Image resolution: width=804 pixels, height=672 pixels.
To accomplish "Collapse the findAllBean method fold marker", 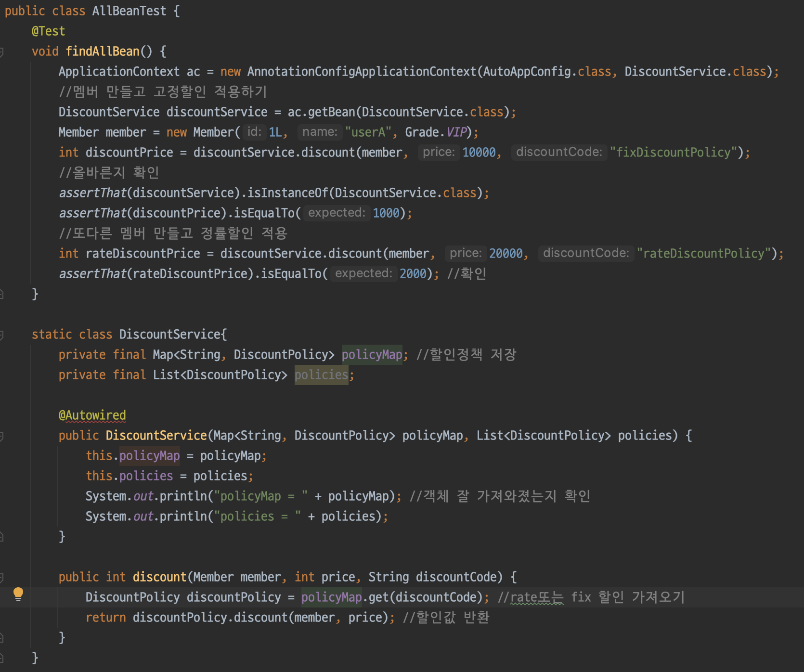I will (x=1, y=52).
